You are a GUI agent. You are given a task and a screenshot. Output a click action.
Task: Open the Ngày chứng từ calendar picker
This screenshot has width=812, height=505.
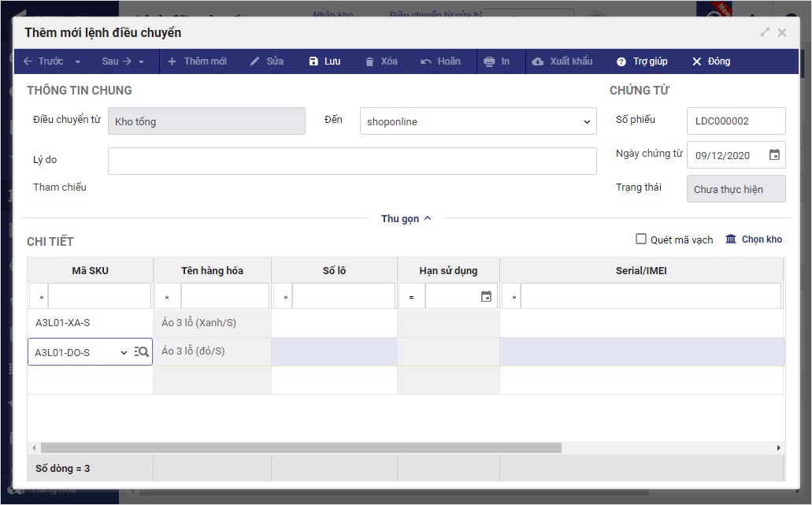(x=774, y=155)
